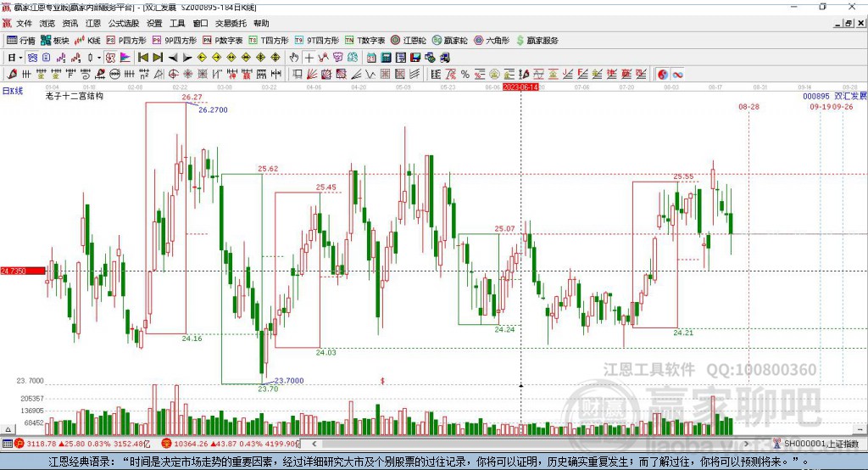
Task: Open the 交易委托 menu
Action: (x=231, y=23)
